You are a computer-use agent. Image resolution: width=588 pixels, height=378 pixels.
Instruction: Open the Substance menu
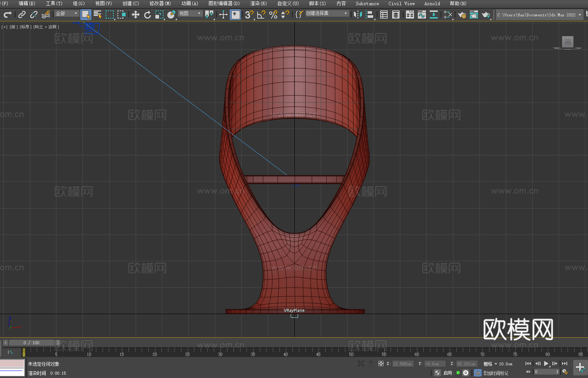(x=367, y=3)
